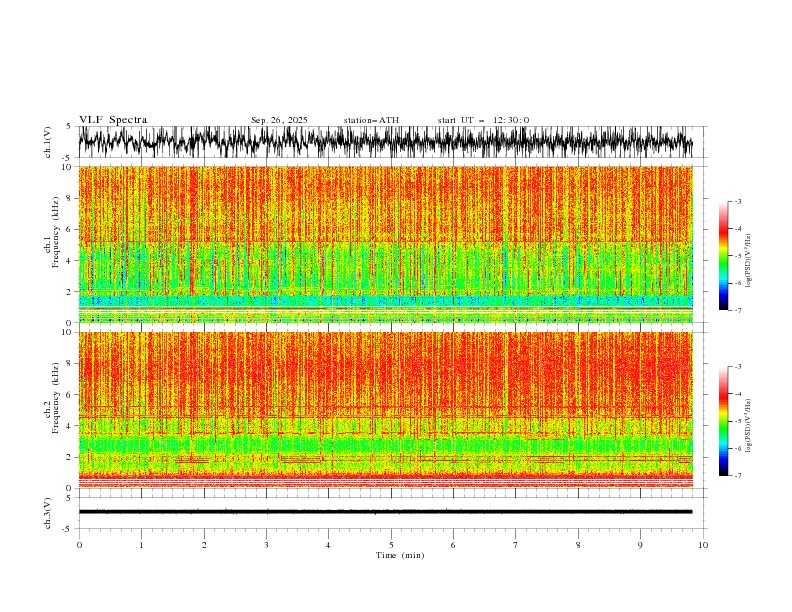The width and height of the screenshot is (792, 612).
Task: Click the ch.2 color bar "-7" tick label
Action: point(737,476)
